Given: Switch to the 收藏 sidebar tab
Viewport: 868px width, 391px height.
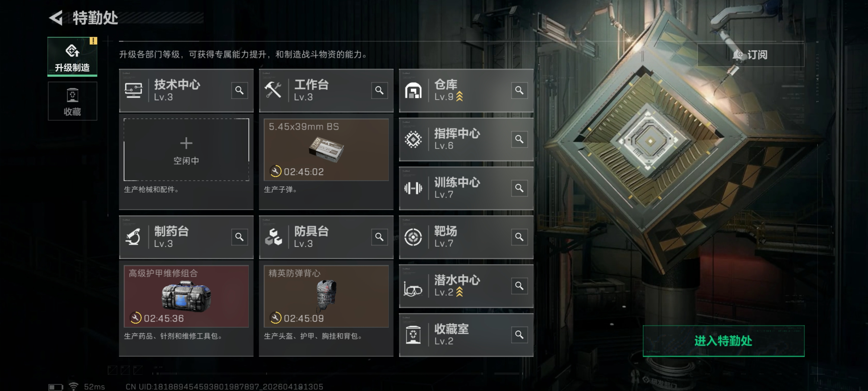Looking at the screenshot, I should [x=72, y=101].
